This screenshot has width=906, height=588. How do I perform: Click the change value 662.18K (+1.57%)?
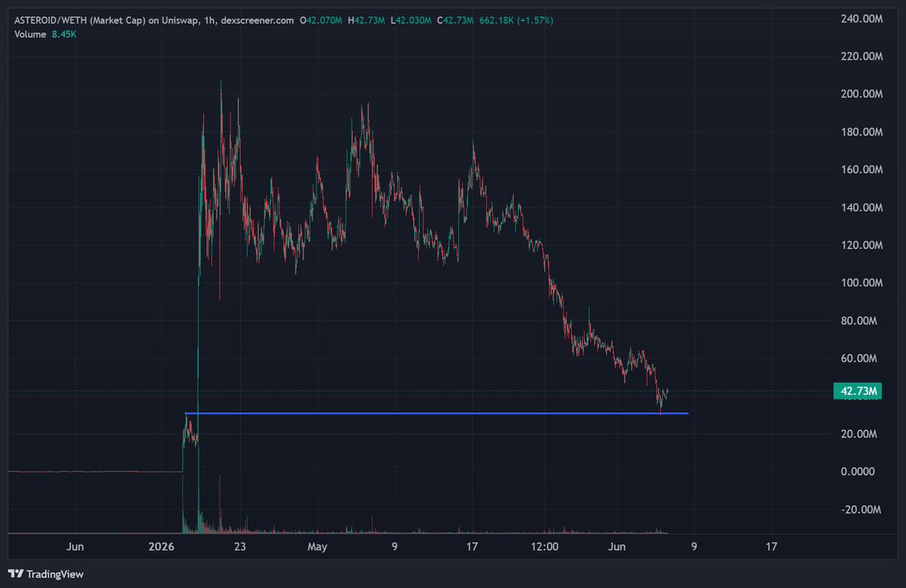click(x=516, y=20)
